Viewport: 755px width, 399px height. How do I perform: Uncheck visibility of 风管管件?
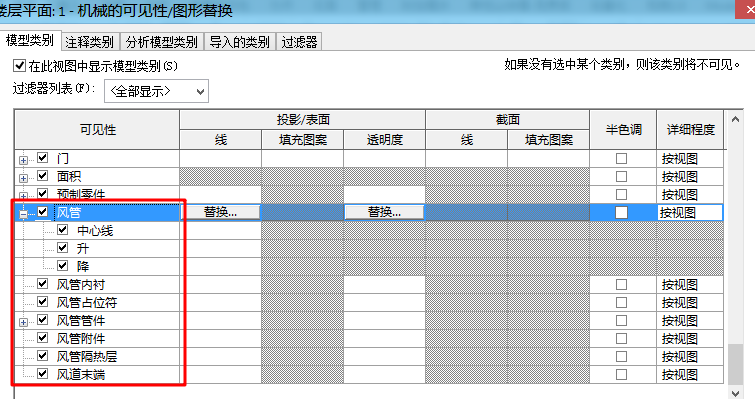click(x=42, y=320)
